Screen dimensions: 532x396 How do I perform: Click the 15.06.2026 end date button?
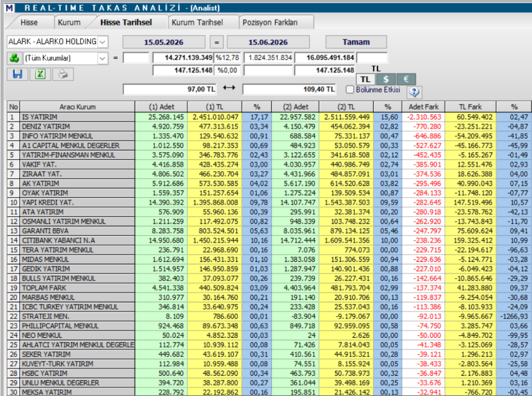(x=268, y=42)
